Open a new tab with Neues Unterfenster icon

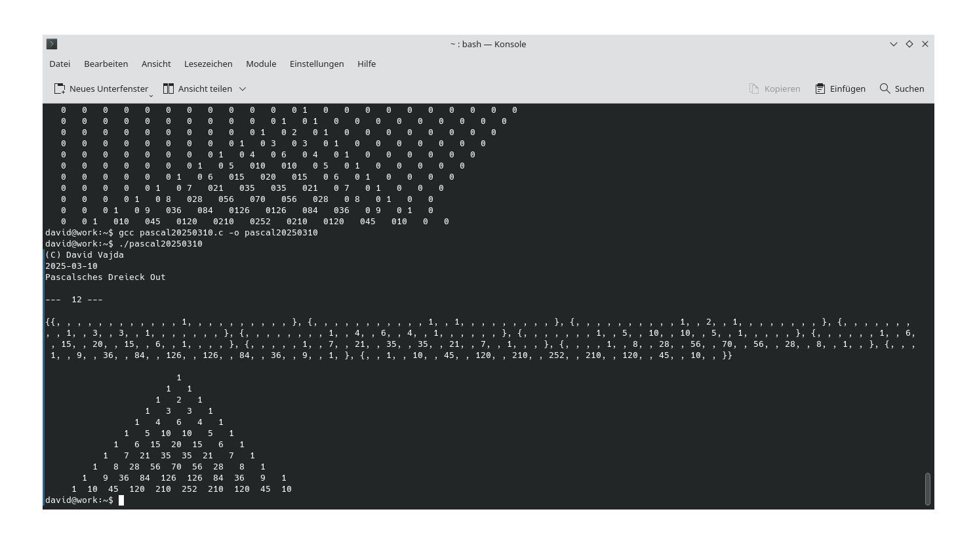(x=60, y=88)
